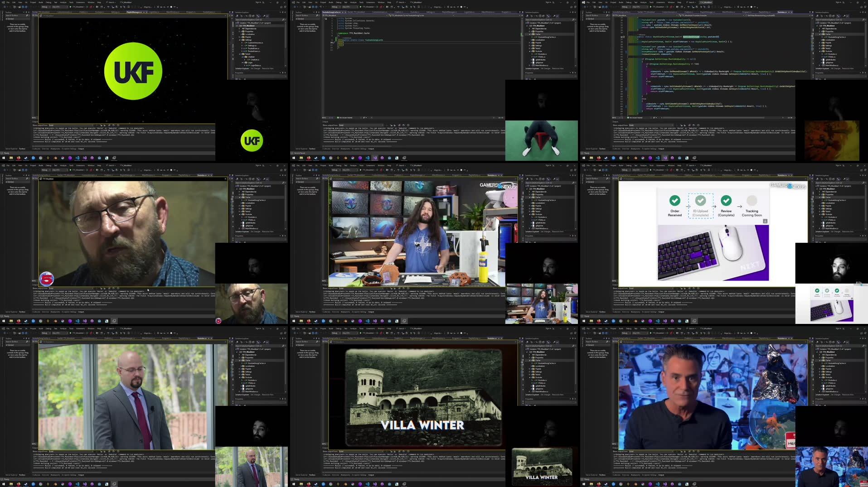The image size is (868, 487).
Task: Click Solution Explorer home icon, YoutubeSongCache screenshot
Action: (527, 16)
